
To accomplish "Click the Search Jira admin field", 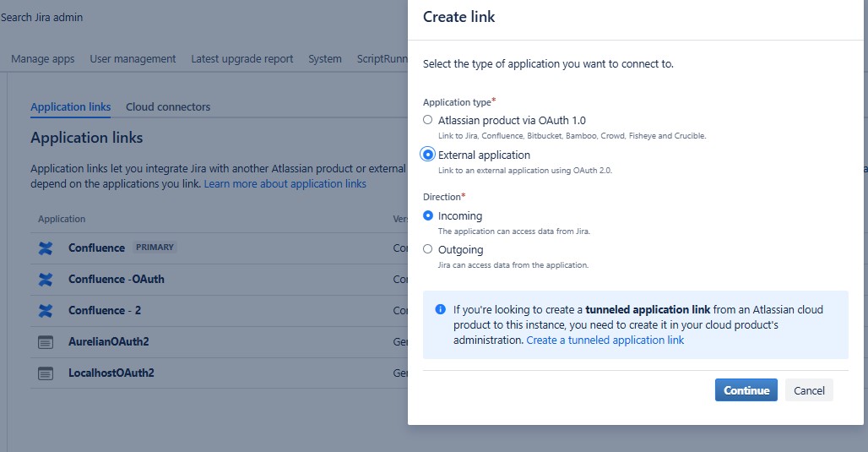I will [x=41, y=17].
